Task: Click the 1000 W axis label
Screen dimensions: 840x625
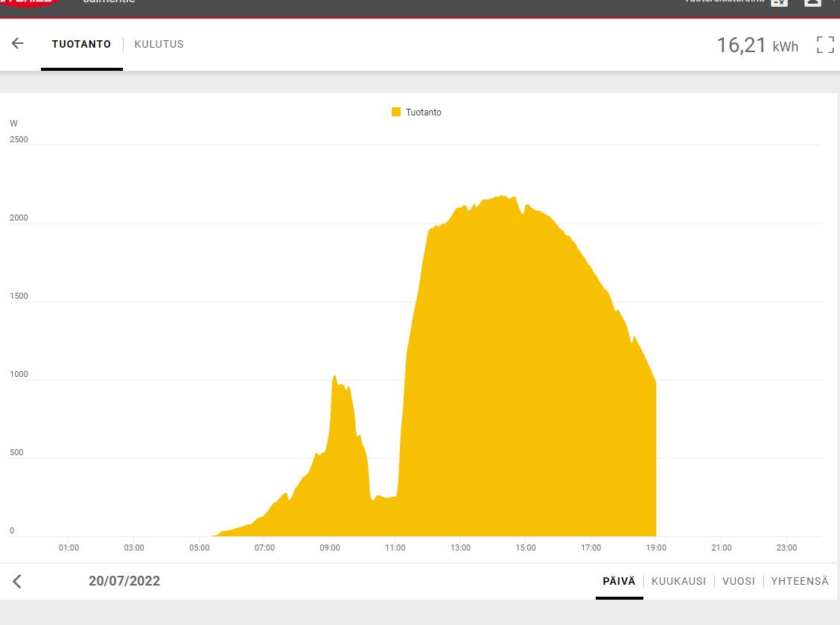Action: (x=19, y=374)
